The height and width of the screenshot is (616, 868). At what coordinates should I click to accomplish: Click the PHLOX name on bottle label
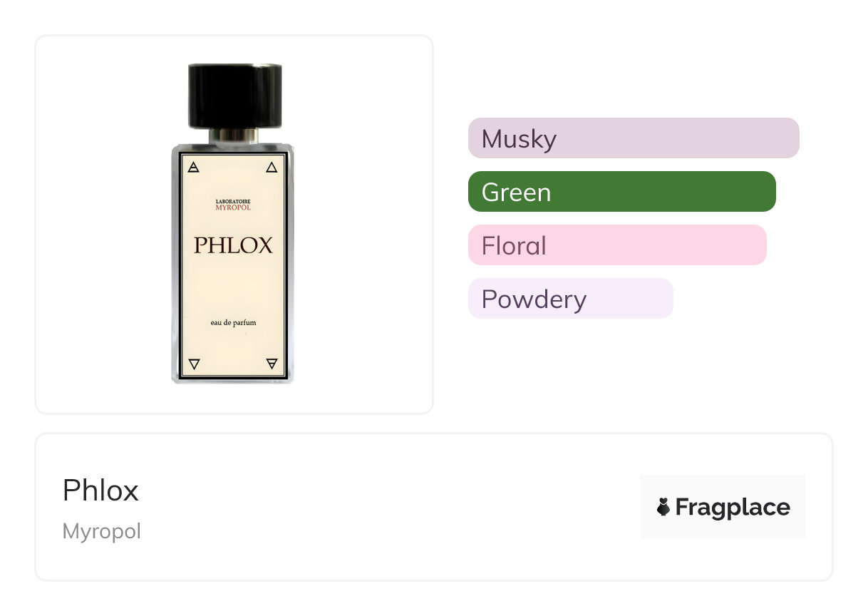pyautogui.click(x=233, y=245)
